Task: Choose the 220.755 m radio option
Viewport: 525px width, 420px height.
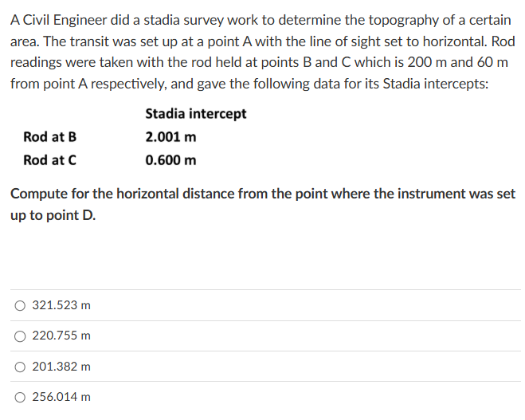Action: click(x=19, y=336)
